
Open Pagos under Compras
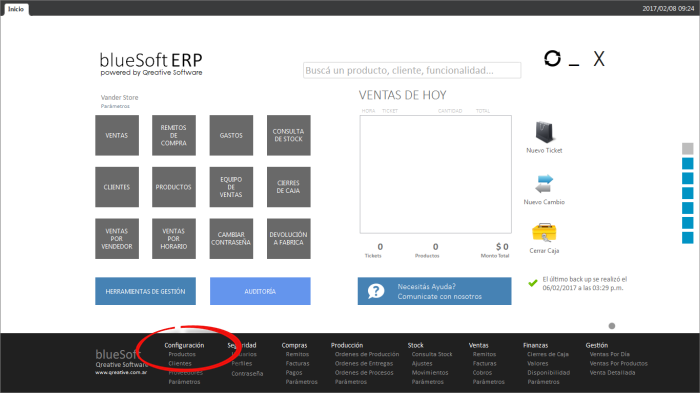(294, 372)
